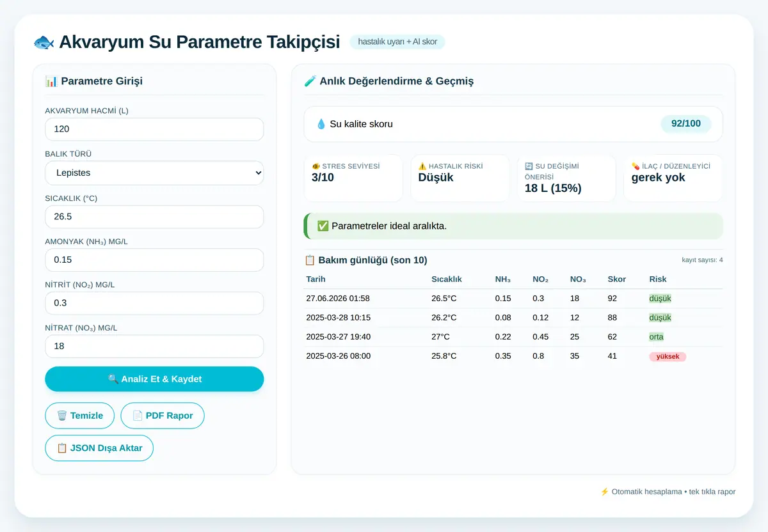This screenshot has height=532, width=768.
Task: Click the water droplet icon near Su kalite skoru
Action: 321,124
